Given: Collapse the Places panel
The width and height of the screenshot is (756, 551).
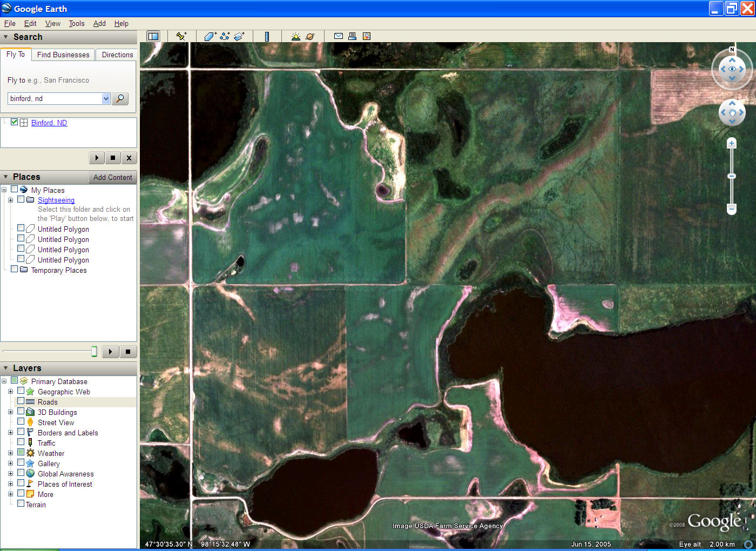Looking at the screenshot, I should pyautogui.click(x=6, y=177).
